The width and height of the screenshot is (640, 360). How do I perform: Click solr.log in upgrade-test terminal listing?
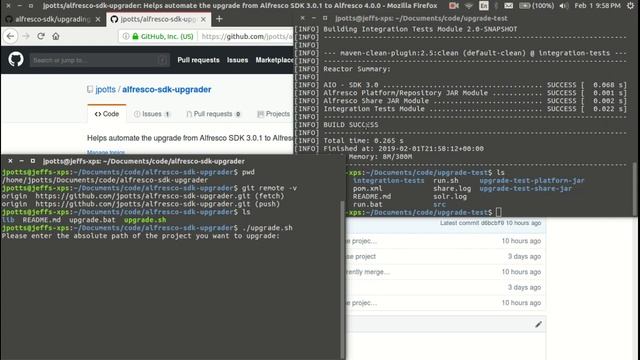(x=450, y=196)
